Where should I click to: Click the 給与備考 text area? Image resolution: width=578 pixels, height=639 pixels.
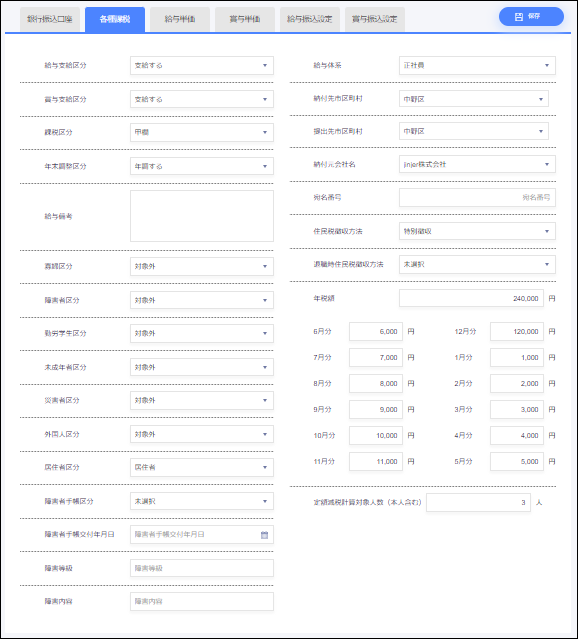202,216
